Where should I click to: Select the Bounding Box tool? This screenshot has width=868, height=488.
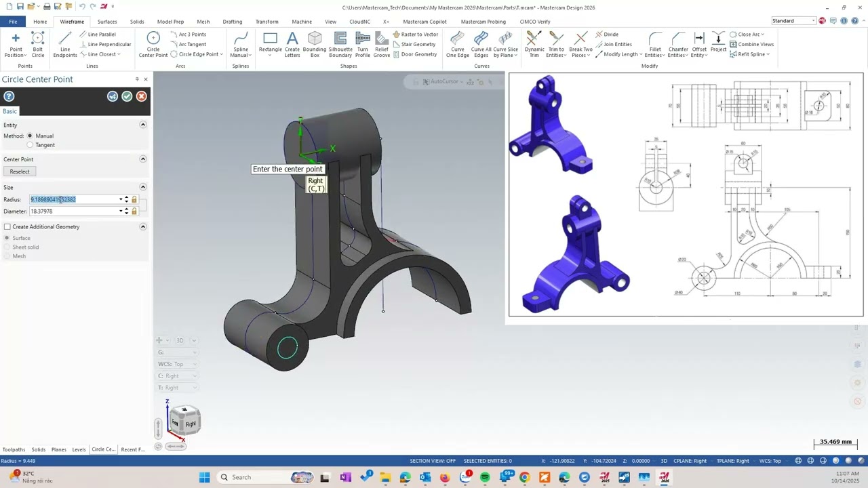coord(315,44)
